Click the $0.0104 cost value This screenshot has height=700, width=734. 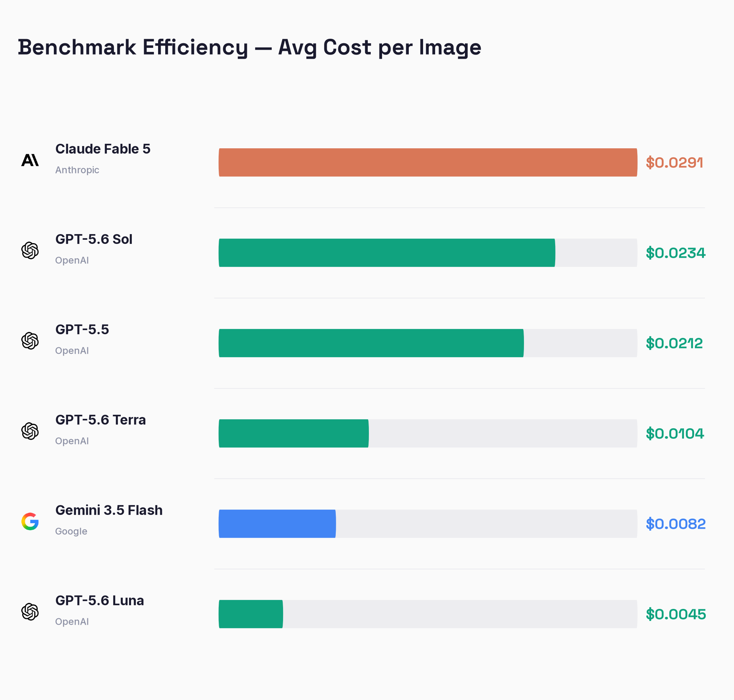pyautogui.click(x=675, y=434)
